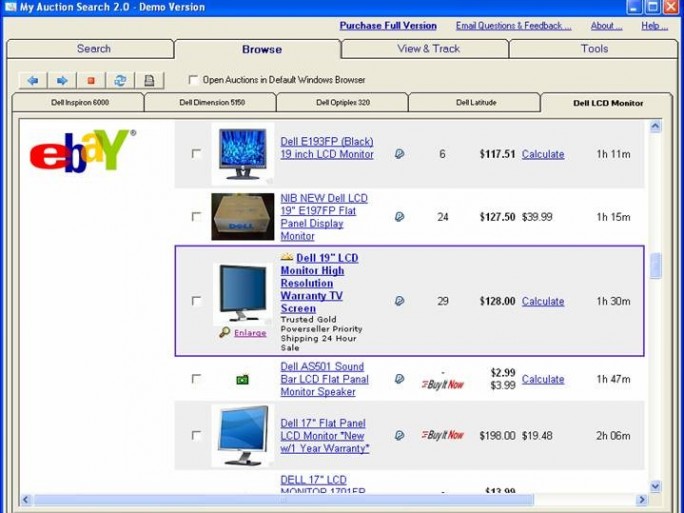
Task: Click green camera icon for Dell AS501 Sound Bar
Action: pyautogui.click(x=243, y=380)
